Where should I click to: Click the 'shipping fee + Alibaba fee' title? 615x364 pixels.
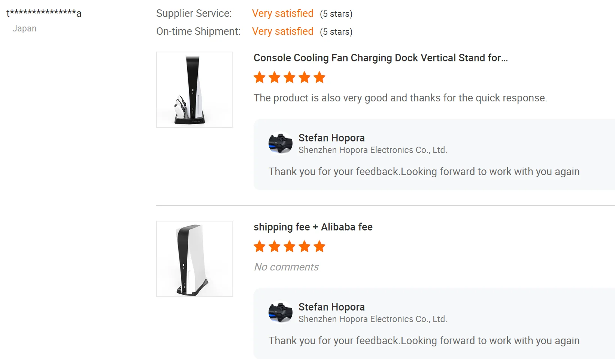click(x=313, y=227)
